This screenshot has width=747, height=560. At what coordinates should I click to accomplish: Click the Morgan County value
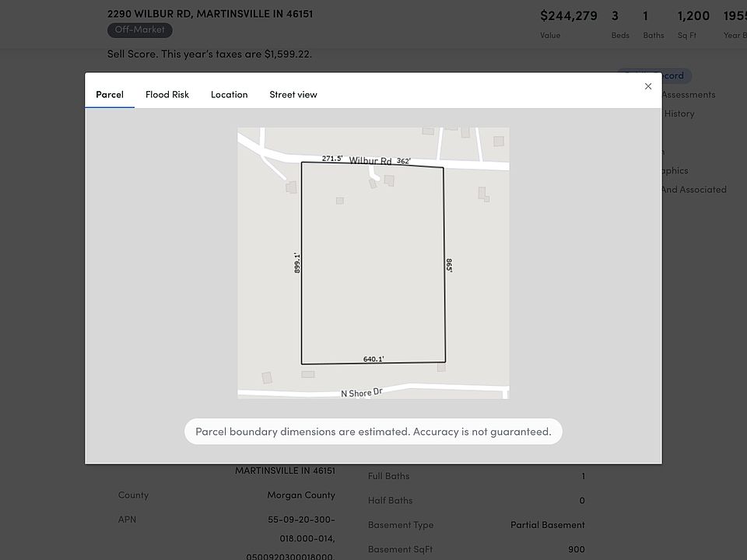(301, 495)
